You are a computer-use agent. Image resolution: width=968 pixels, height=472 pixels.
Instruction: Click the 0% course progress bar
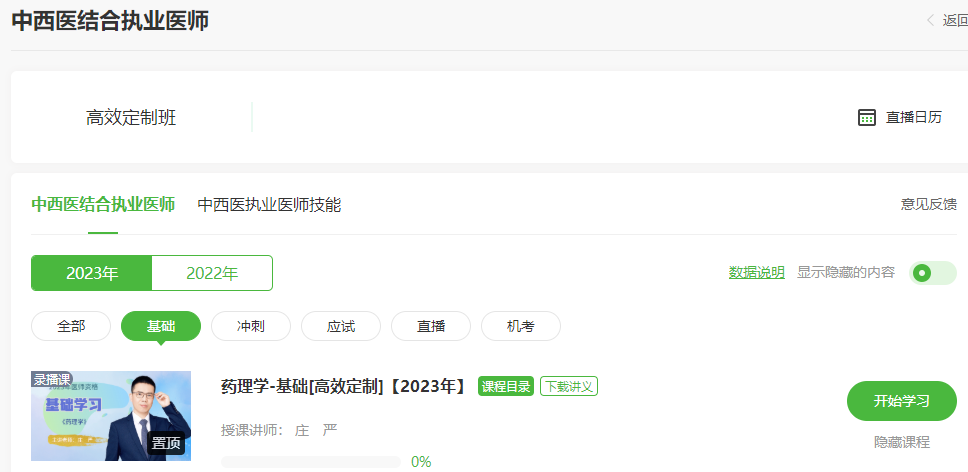click(311, 462)
